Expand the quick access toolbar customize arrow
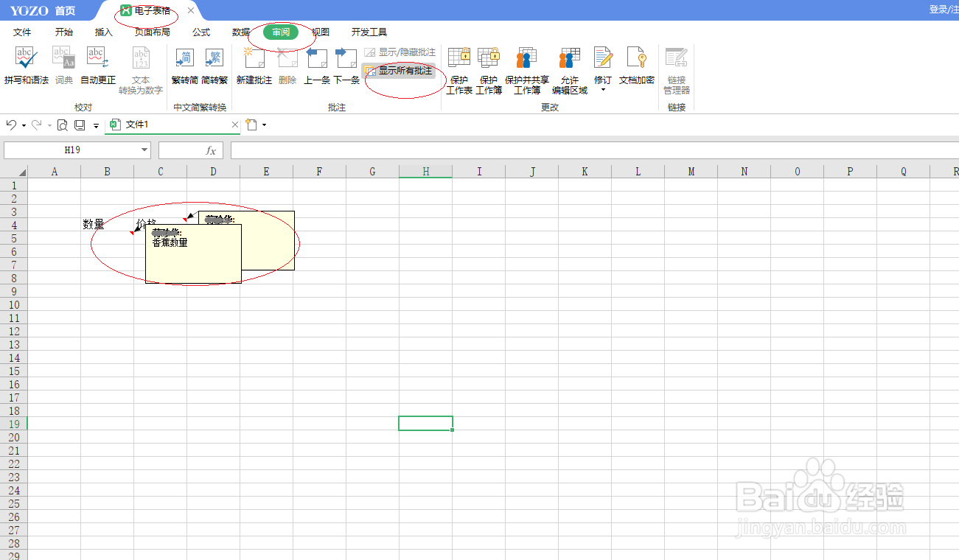Viewport: 959px width, 560px height. 96,126
